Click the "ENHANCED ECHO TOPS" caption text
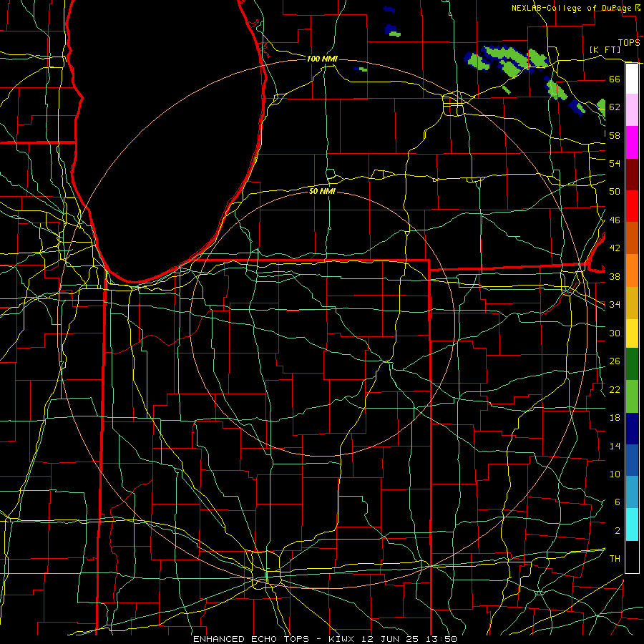The image size is (644, 644). (x=251, y=639)
